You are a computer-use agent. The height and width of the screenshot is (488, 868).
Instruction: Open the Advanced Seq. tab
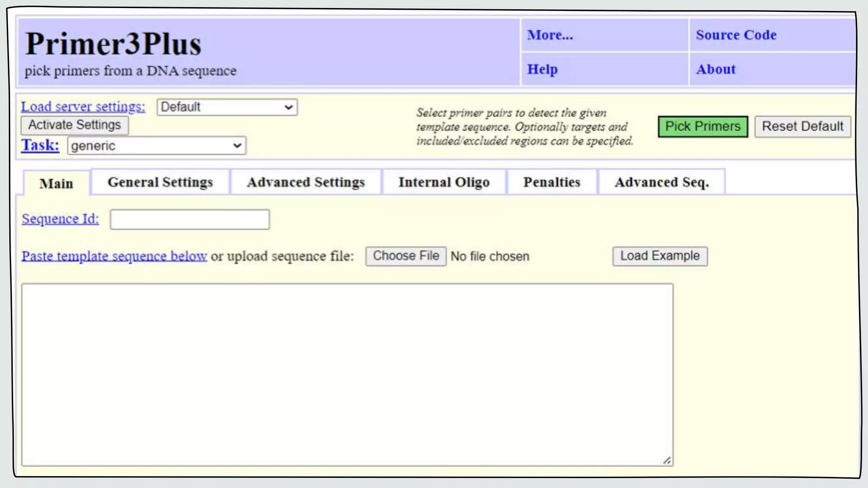coord(661,182)
